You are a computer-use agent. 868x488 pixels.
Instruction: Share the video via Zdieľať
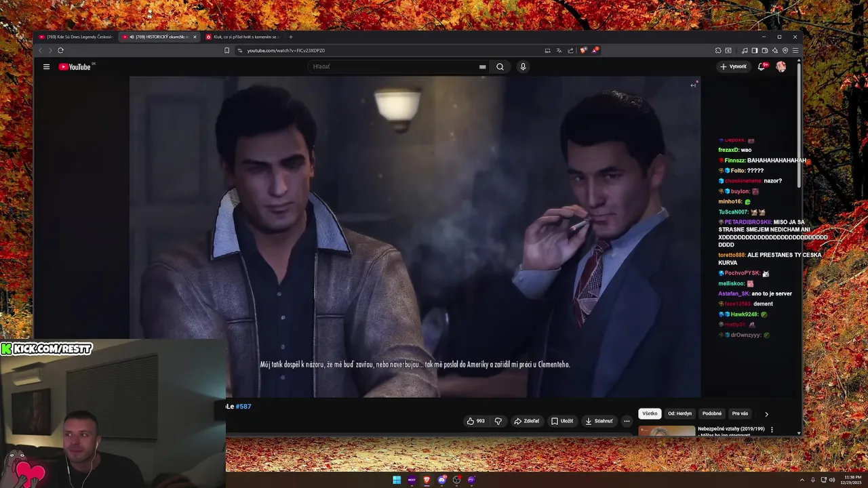click(526, 421)
